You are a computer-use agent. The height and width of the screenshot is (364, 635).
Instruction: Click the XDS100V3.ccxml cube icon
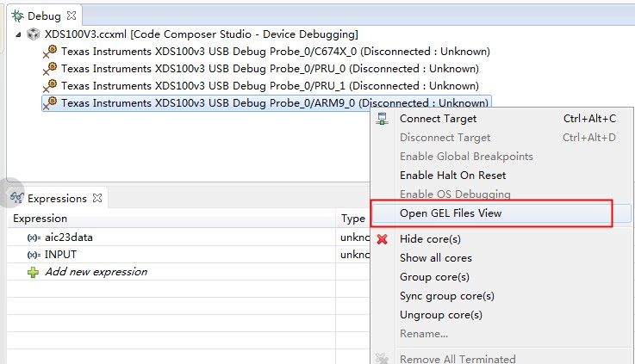click(34, 34)
